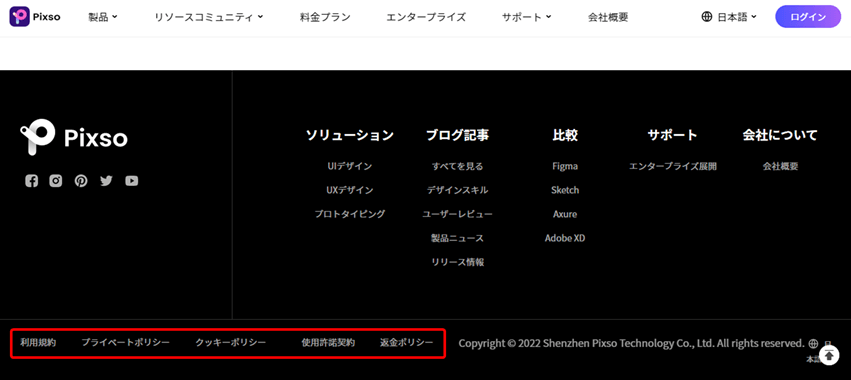Open the Sketch comparison link
This screenshot has height=380, width=851.
565,190
